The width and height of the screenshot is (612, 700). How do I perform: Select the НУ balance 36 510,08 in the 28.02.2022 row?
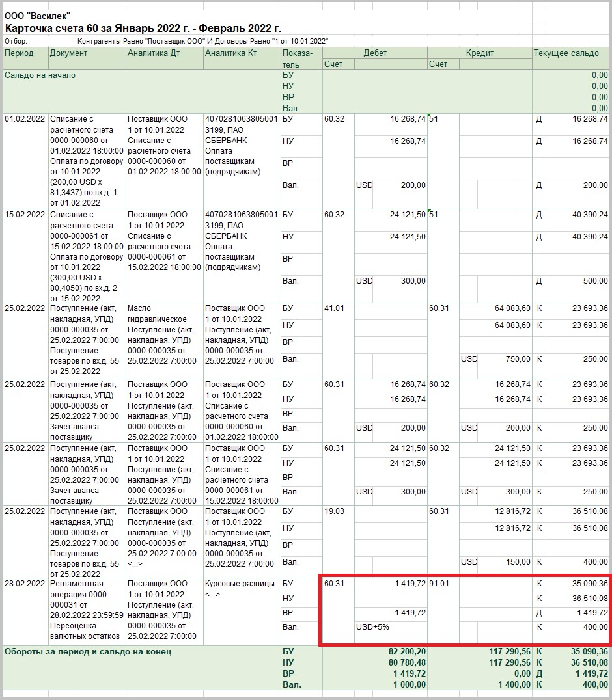(x=590, y=599)
